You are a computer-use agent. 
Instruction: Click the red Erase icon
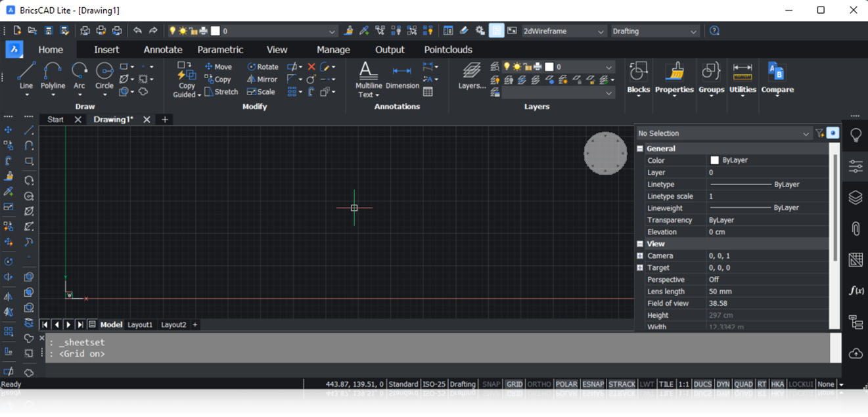tap(311, 67)
